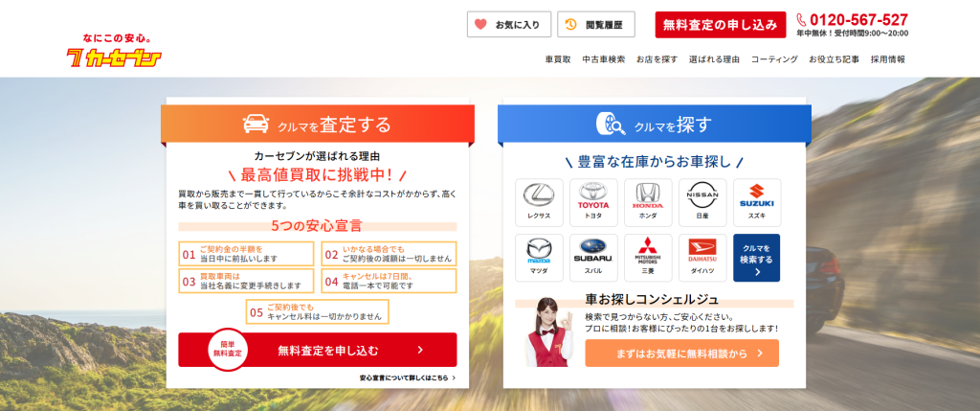Pick the Mitsubishi brand logo

648,257
